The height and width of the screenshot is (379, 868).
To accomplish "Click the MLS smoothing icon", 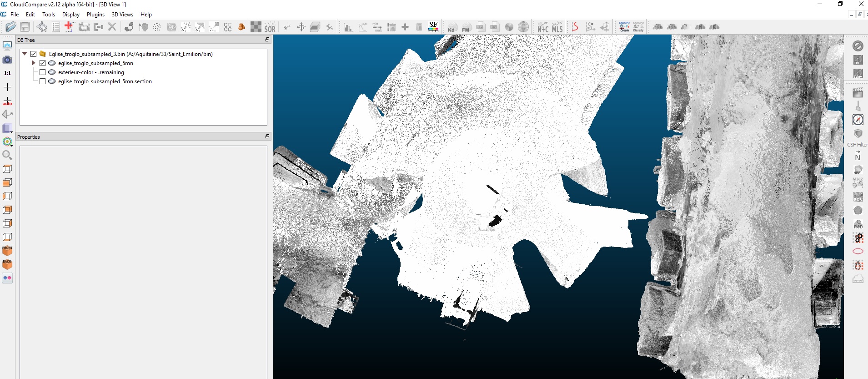I will (x=557, y=27).
